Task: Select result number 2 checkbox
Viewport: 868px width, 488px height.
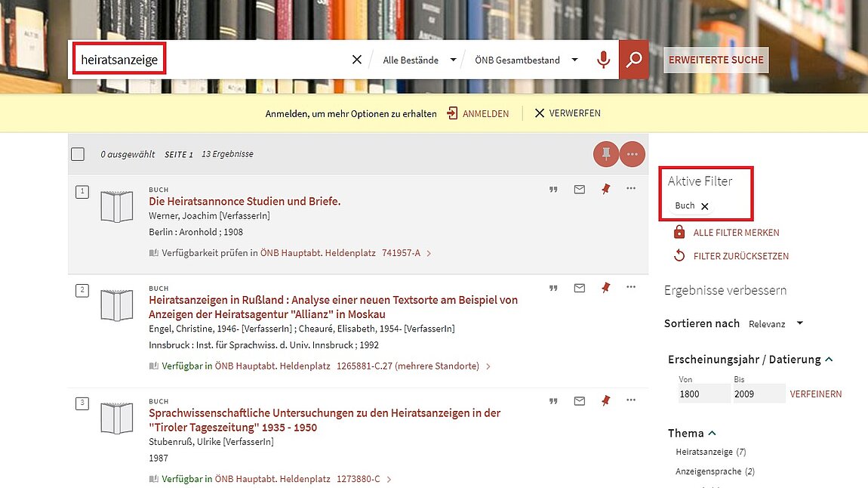Action: coord(82,290)
